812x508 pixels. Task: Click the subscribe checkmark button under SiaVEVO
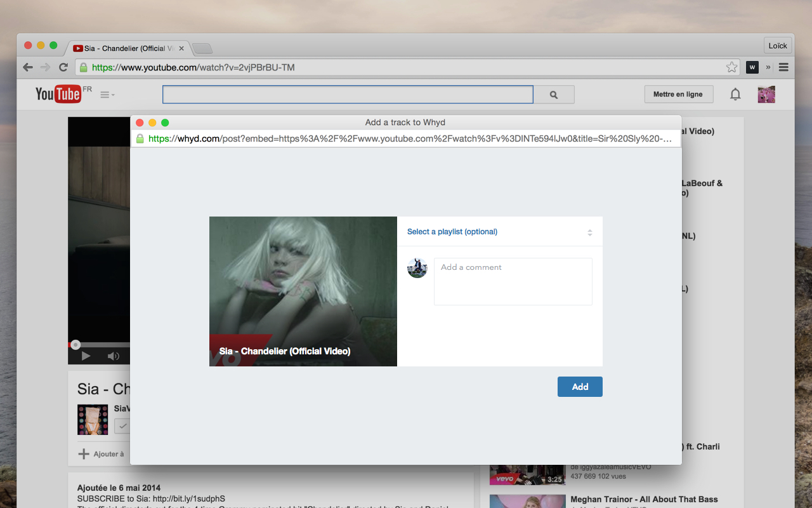click(x=123, y=426)
